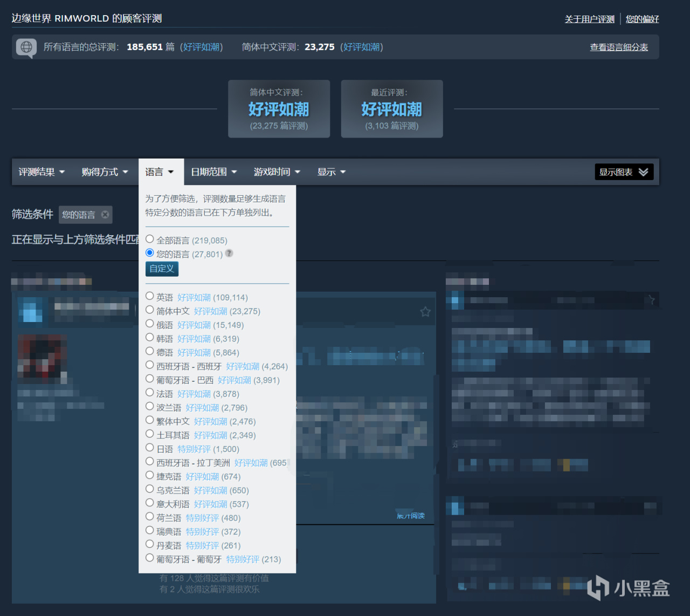Viewport: 690px width, 616px height.
Task: Select 德语 language radio button
Action: tap(150, 351)
